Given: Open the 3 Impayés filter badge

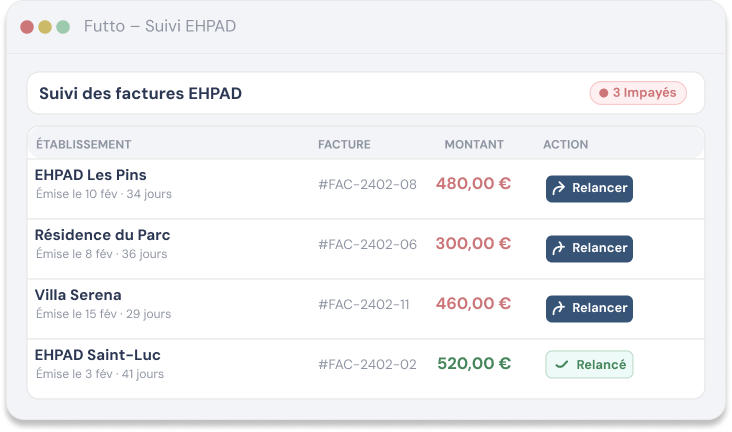Looking at the screenshot, I should coord(638,93).
